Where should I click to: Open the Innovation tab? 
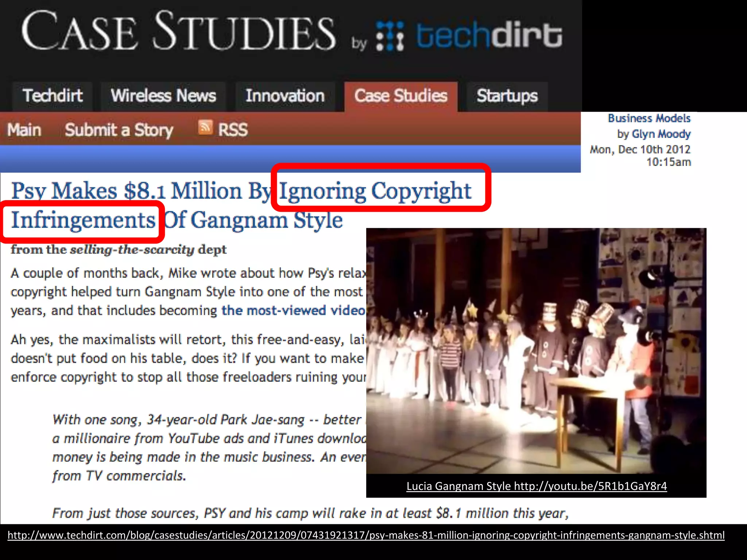285,96
